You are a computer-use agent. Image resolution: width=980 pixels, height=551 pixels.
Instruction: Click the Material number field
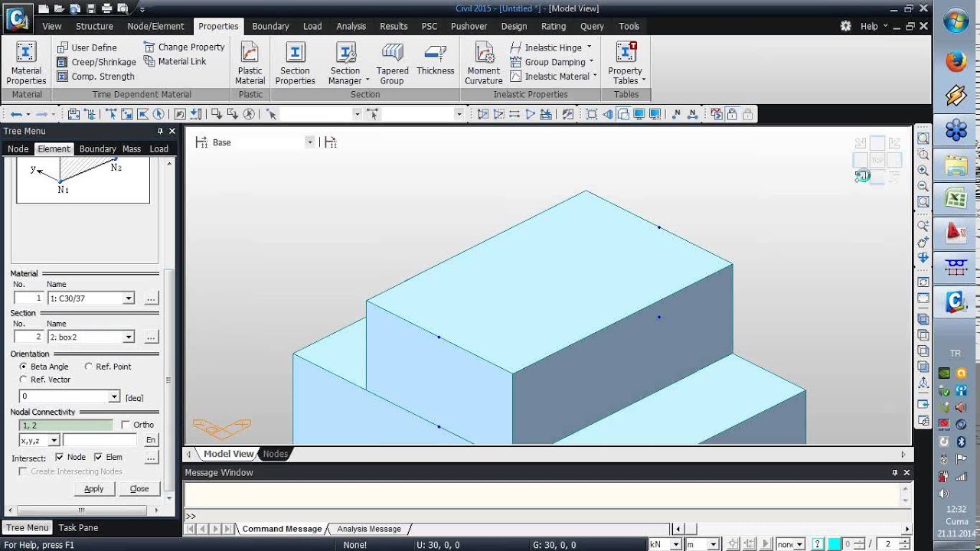[x=29, y=298]
